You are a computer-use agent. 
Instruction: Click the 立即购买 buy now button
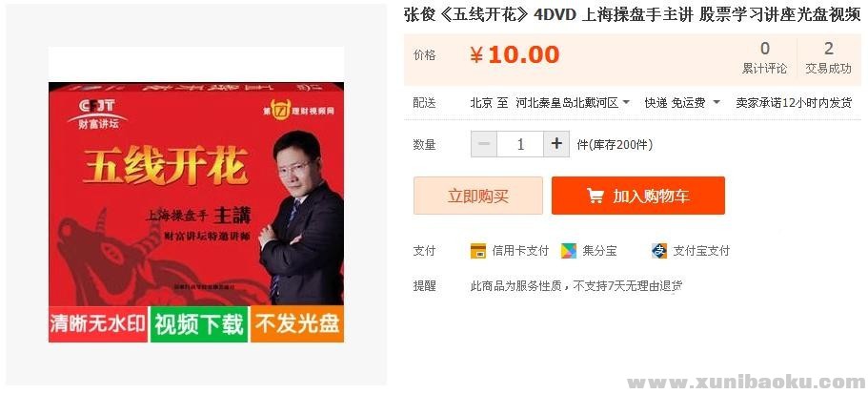click(478, 196)
